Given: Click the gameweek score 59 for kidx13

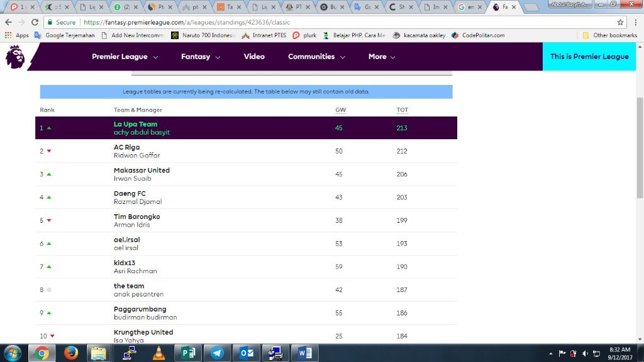Looking at the screenshot, I should pos(339,266).
